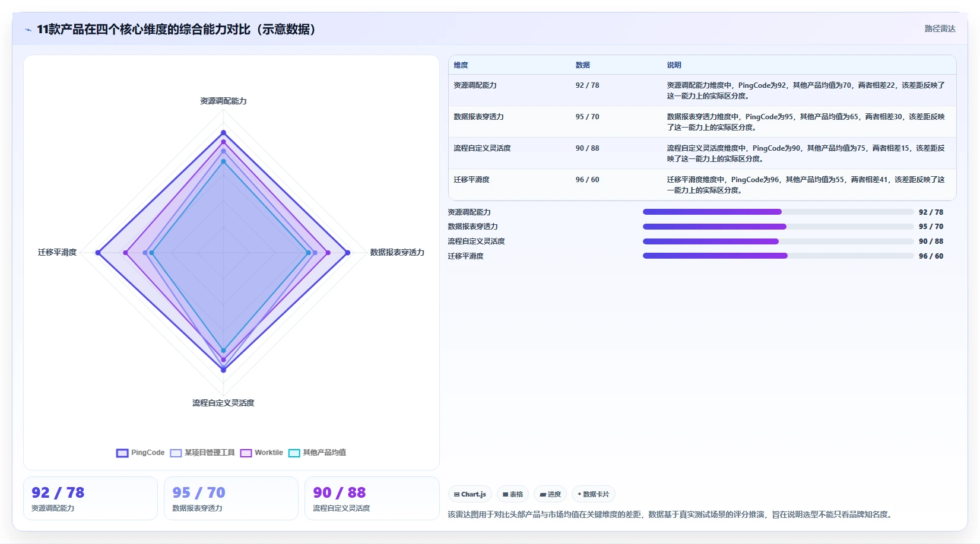Click the 数据报表穿透力 progress bar
980x544 pixels.
pyautogui.click(x=778, y=227)
